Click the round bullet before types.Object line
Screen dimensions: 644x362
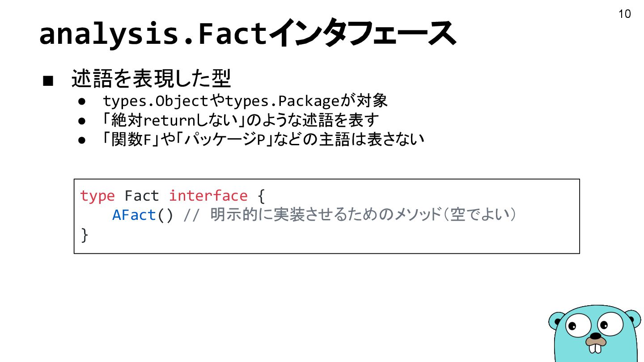[82, 101]
